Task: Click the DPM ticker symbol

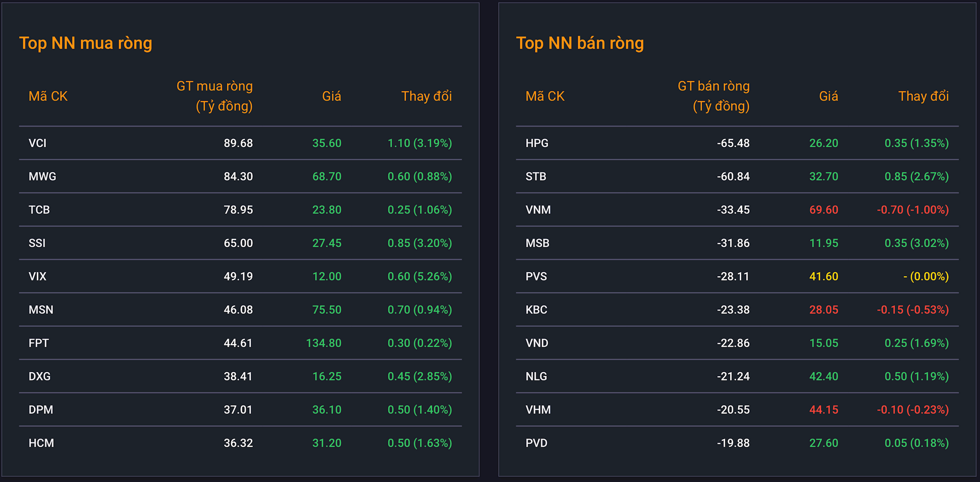Action: click(41, 409)
